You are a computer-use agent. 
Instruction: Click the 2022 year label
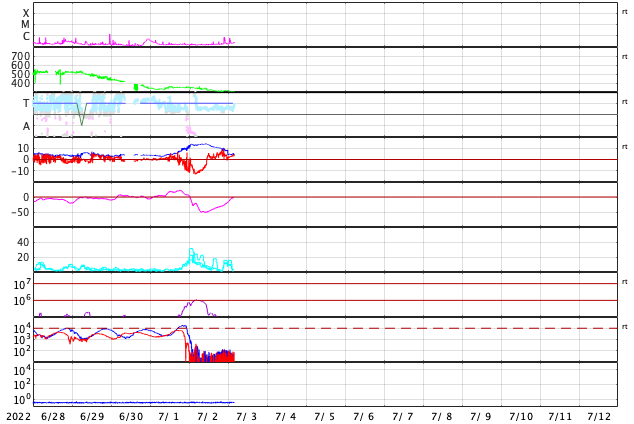pos(18,416)
